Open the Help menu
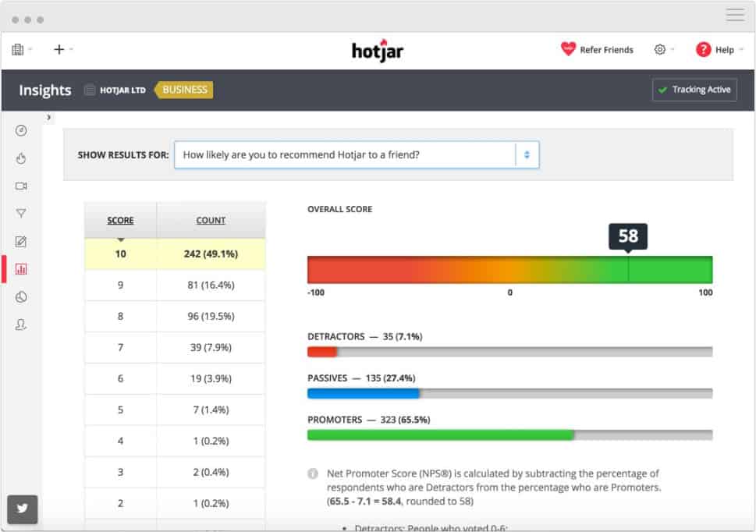This screenshot has height=532, width=756. tap(719, 49)
